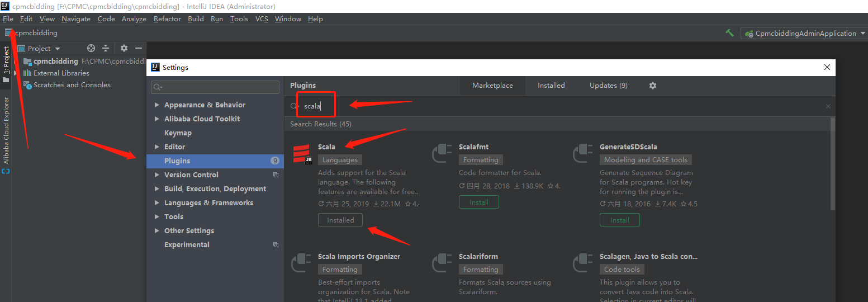This screenshot has width=868, height=302.
Task: Open the Edit menu
Action: (x=26, y=19)
